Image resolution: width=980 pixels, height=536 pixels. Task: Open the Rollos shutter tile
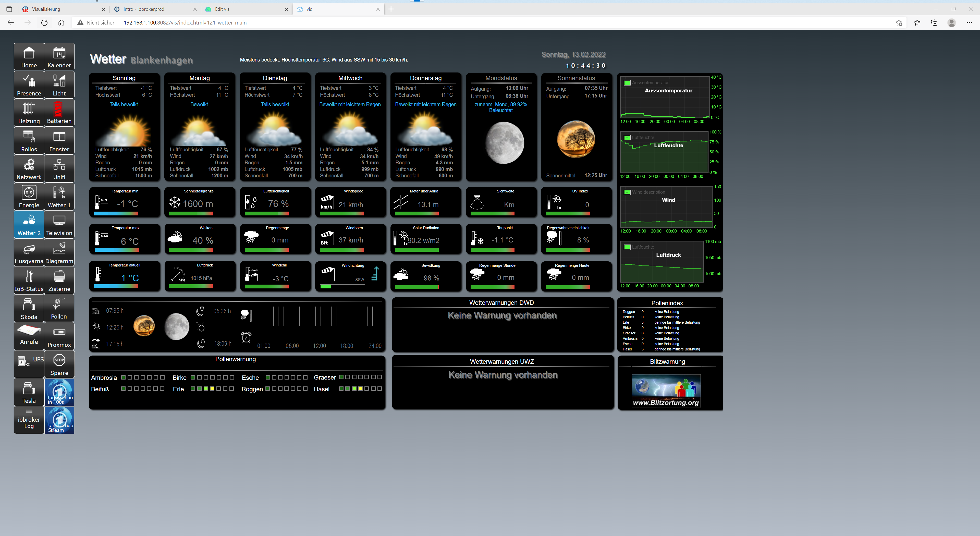(29, 141)
